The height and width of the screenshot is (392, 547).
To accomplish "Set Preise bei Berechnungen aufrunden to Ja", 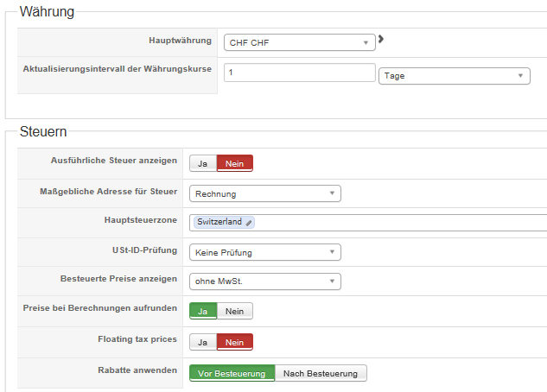I will click(x=202, y=311).
